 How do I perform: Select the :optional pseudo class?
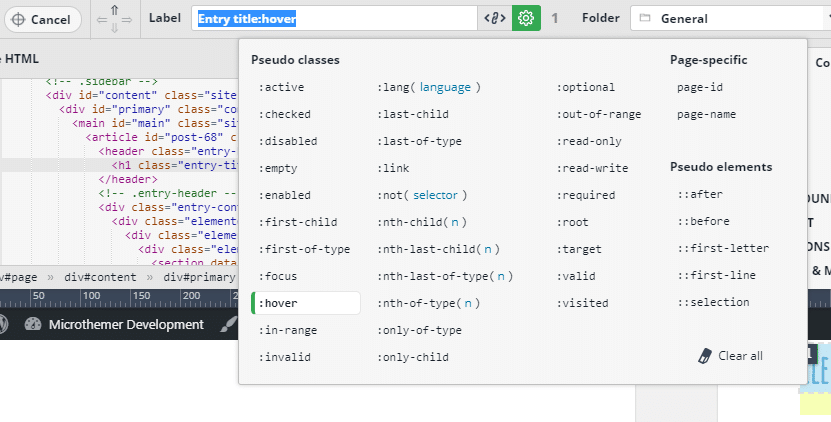coord(586,87)
